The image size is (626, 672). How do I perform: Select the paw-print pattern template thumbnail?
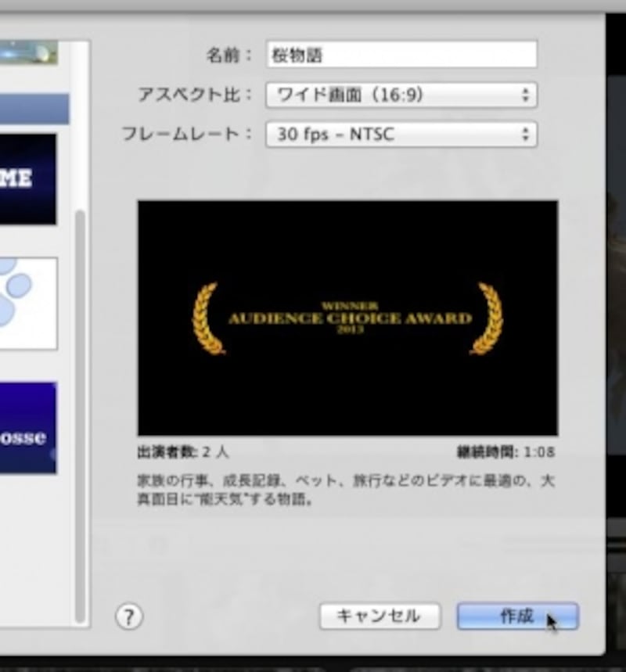(30, 304)
